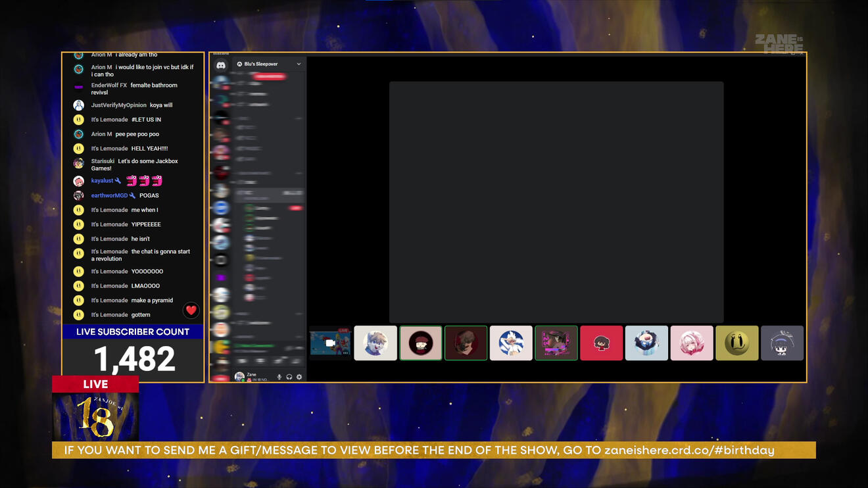This screenshot has height=488, width=868.
Task: Click the 'HELL YEAH!!!!' chat message
Action: coord(149,149)
